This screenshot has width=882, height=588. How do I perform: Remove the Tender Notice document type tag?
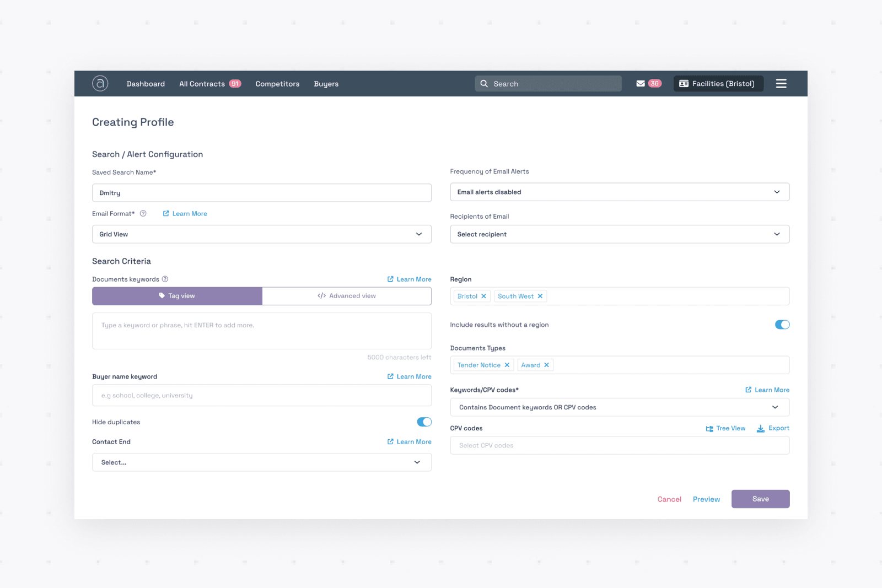(x=507, y=365)
